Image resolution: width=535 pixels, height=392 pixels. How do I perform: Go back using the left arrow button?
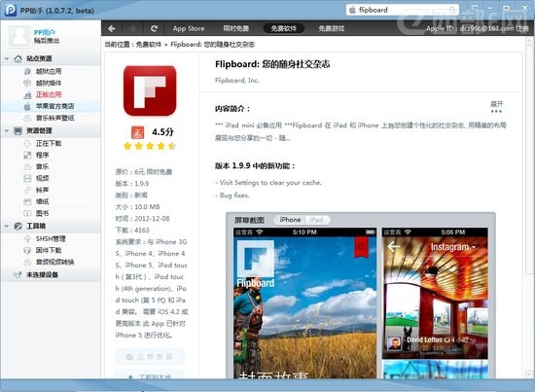pyautogui.click(x=112, y=28)
